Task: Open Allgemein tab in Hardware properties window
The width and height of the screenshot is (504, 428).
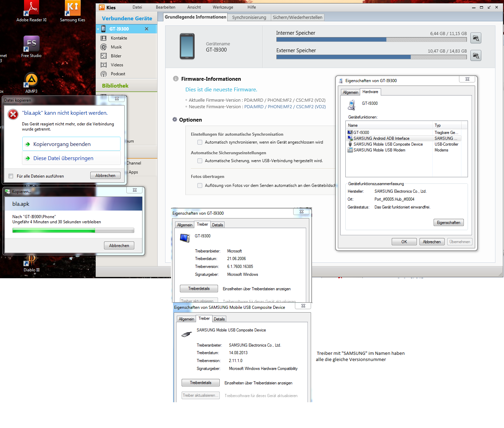Action: pos(350,92)
